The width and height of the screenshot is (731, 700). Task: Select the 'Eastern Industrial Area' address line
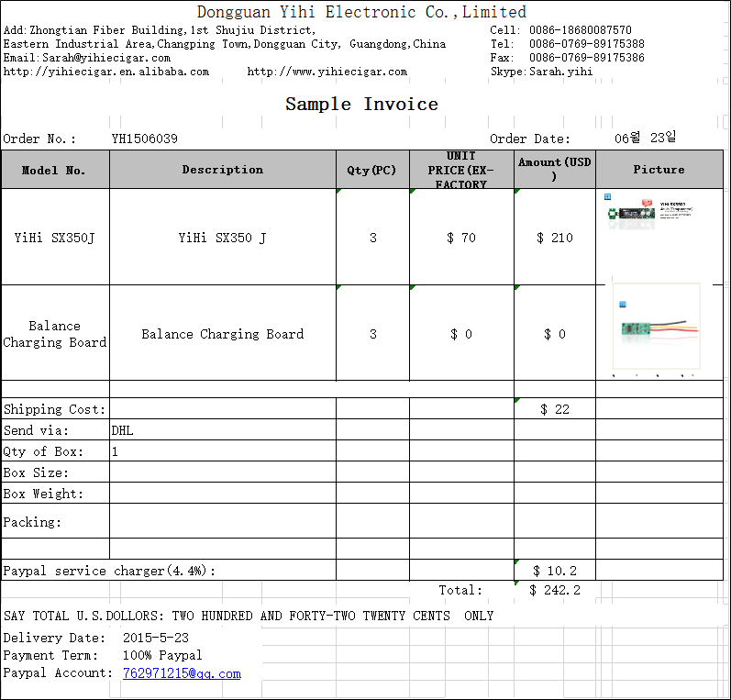[x=225, y=44]
